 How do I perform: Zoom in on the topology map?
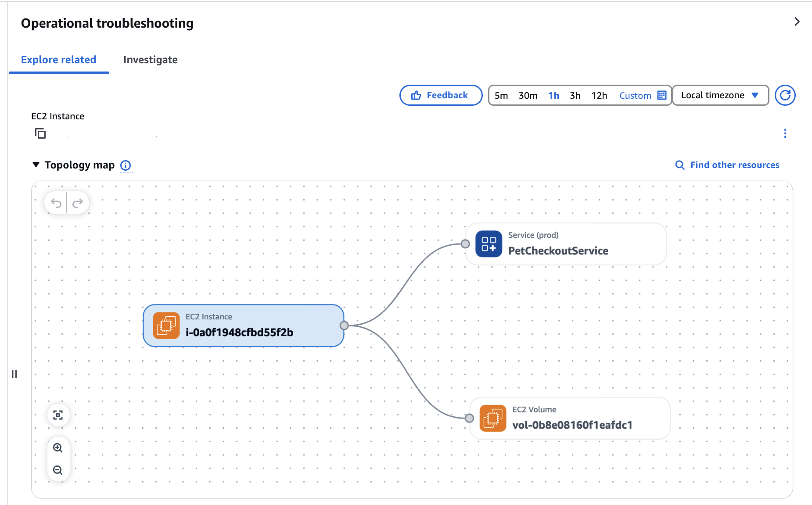pyautogui.click(x=58, y=448)
